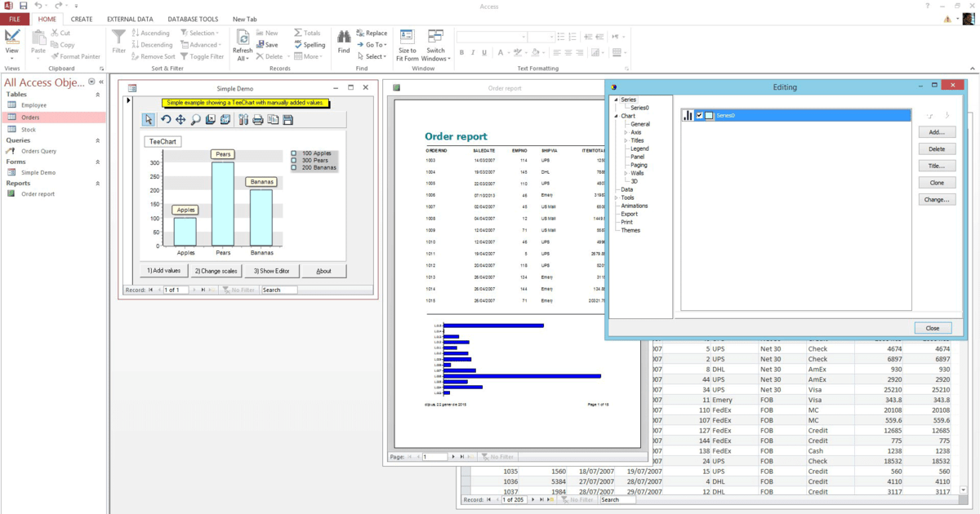Screen dimensions: 980x514
Task: Enable 3D view using the 3D toolbar icon
Action: pos(225,120)
